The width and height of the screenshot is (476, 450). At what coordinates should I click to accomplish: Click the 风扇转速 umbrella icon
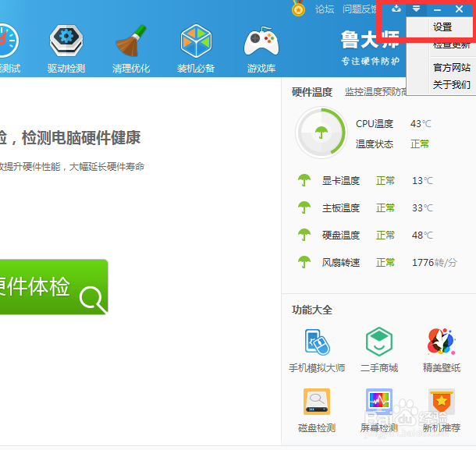tap(304, 262)
